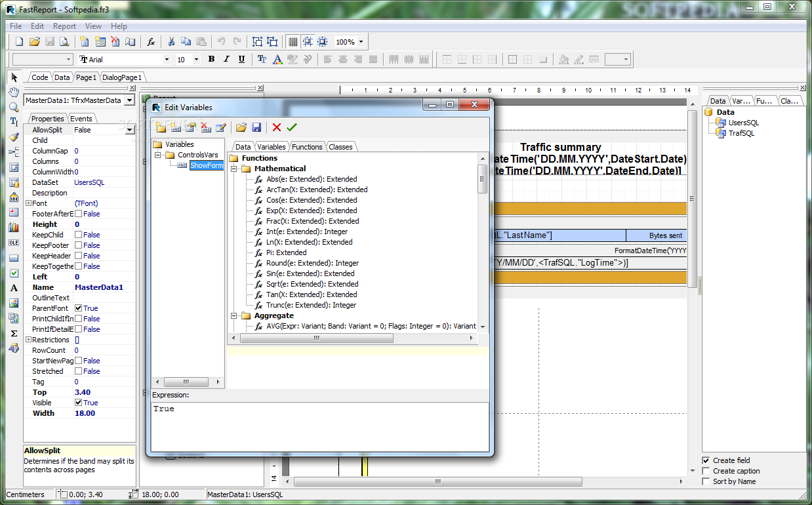Select the zoom tool in left toolbox
The width and height of the screenshot is (812, 505).
pos(14,107)
